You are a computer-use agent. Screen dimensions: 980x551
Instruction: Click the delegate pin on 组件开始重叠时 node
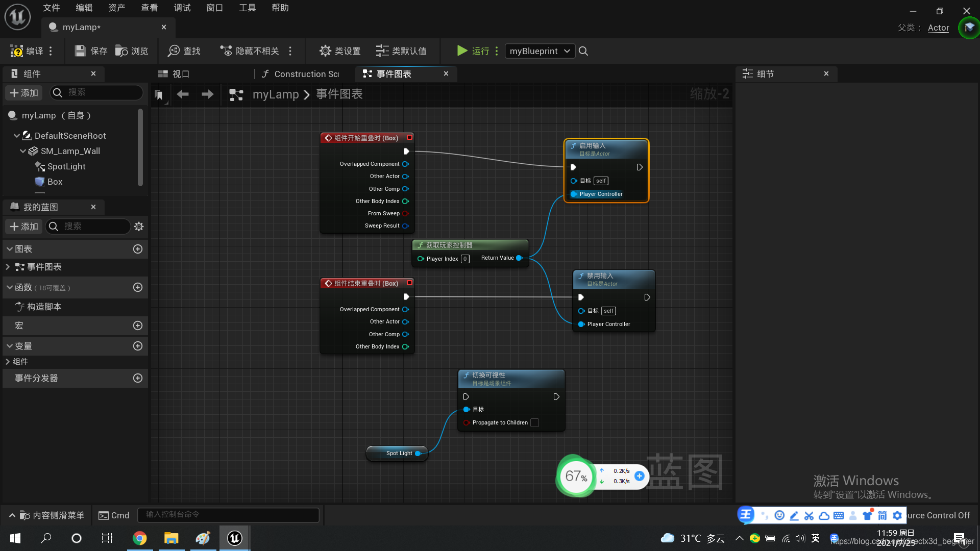point(409,138)
